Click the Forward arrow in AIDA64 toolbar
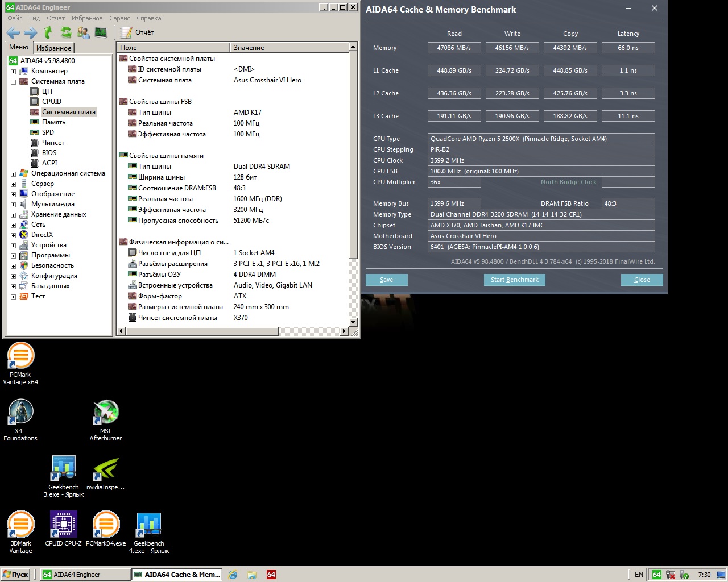The height and width of the screenshot is (582, 728). point(31,32)
